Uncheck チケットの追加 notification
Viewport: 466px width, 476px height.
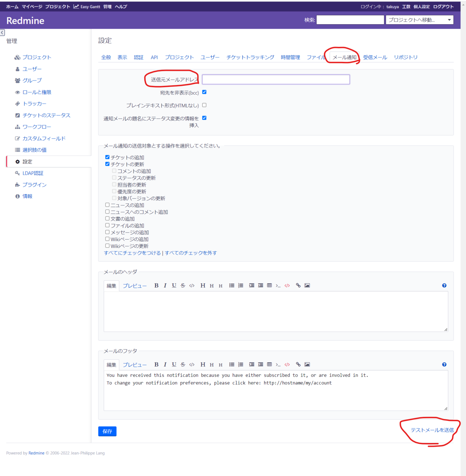(x=107, y=157)
